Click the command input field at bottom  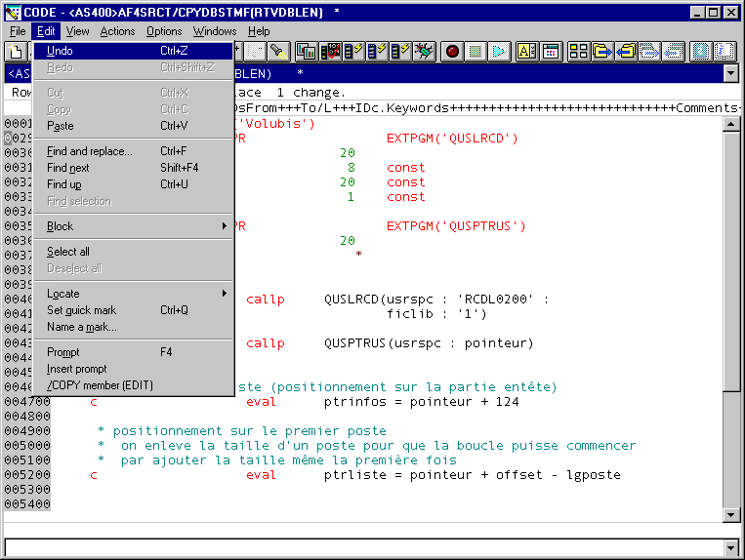coord(363,546)
